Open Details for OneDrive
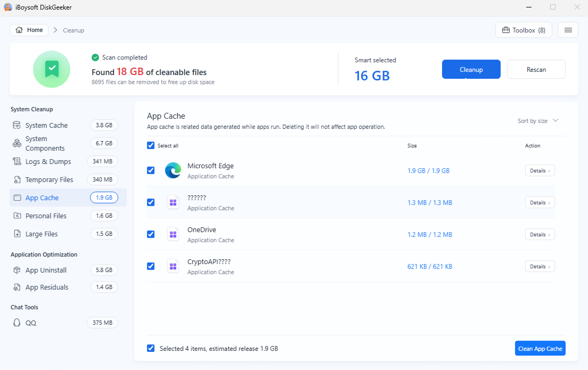Viewport: 588px width, 370px height. 540,235
